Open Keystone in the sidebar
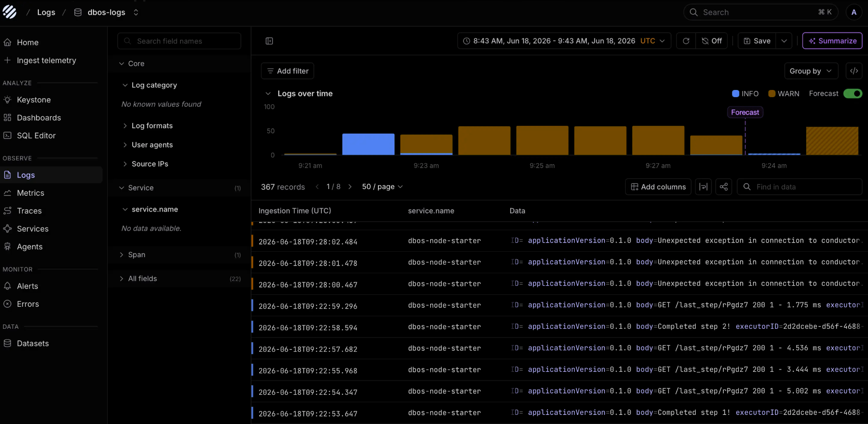 coord(34,100)
